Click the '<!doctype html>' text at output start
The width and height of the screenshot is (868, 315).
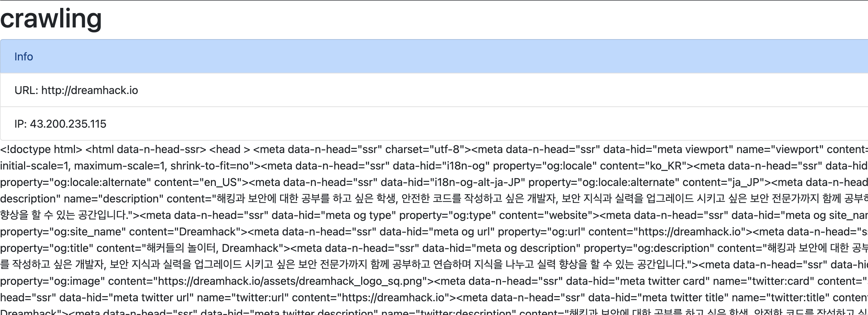[x=41, y=149]
